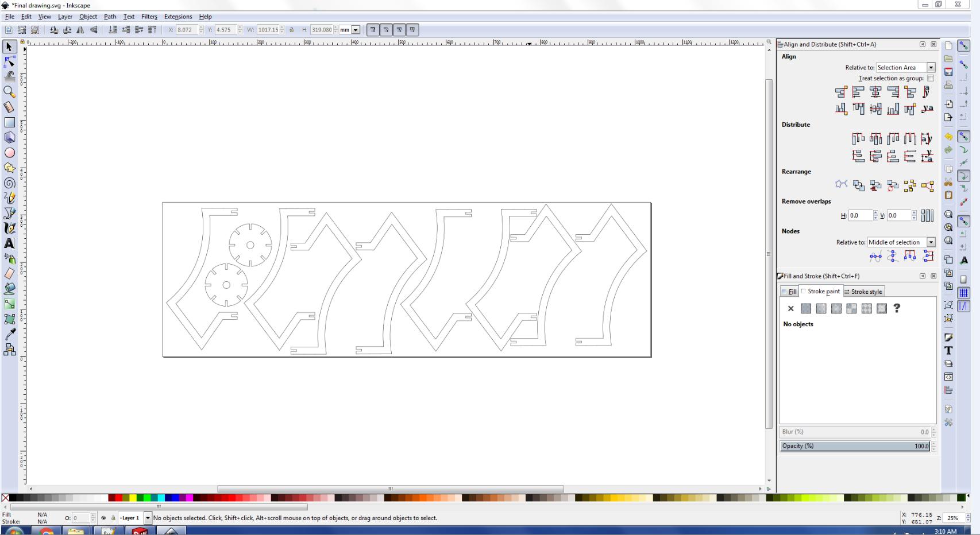Select the Eraser tool
The width and height of the screenshot is (980, 535).
tap(9, 274)
